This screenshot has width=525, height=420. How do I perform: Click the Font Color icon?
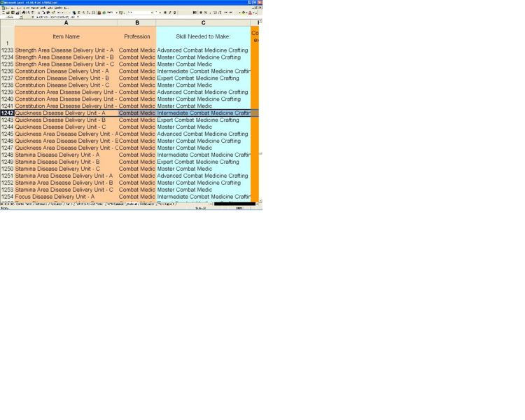click(x=250, y=13)
